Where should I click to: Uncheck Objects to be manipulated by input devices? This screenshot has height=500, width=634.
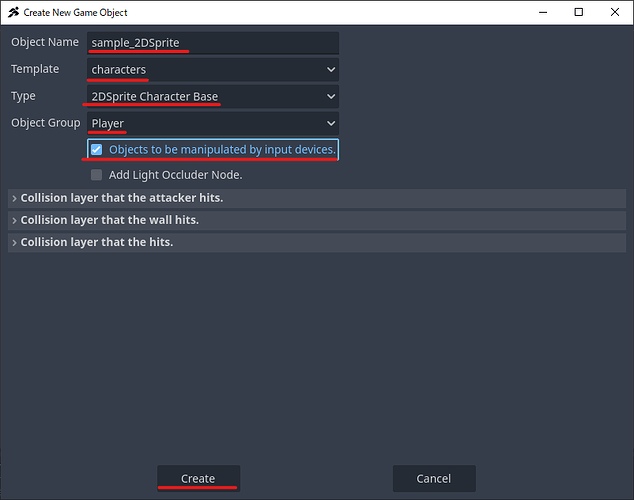(x=96, y=150)
